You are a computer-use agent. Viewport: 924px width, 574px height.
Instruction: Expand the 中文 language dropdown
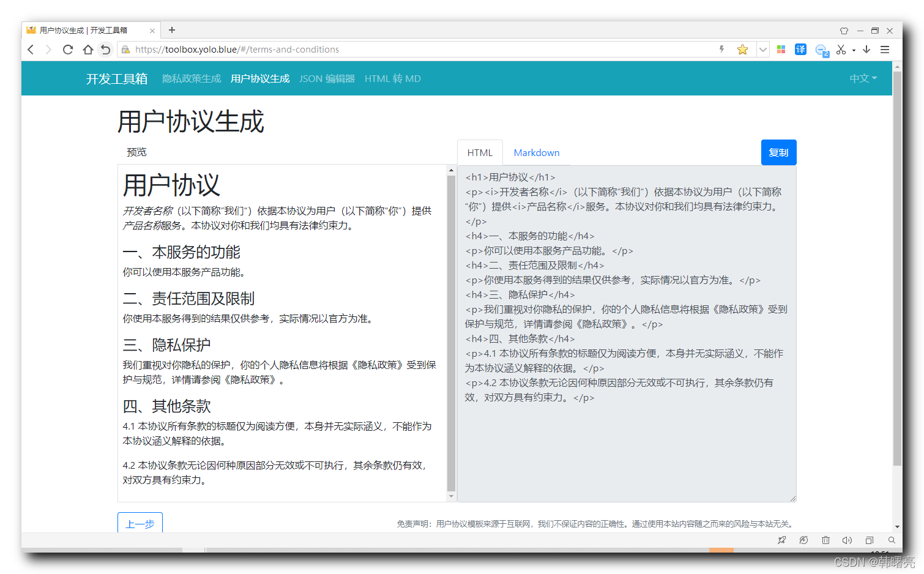(x=863, y=78)
